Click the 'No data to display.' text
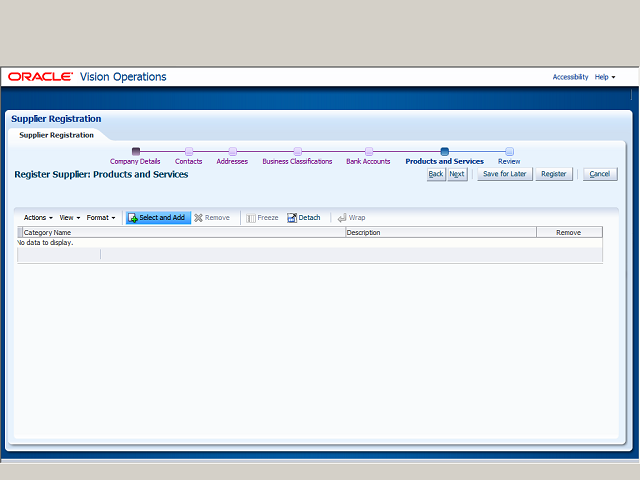The width and height of the screenshot is (640, 480). point(45,242)
